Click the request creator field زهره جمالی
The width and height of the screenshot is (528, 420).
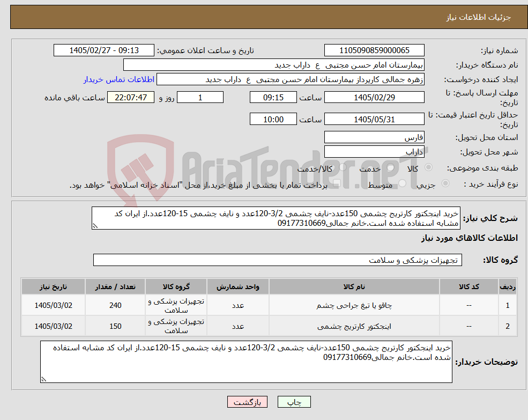coord(290,79)
